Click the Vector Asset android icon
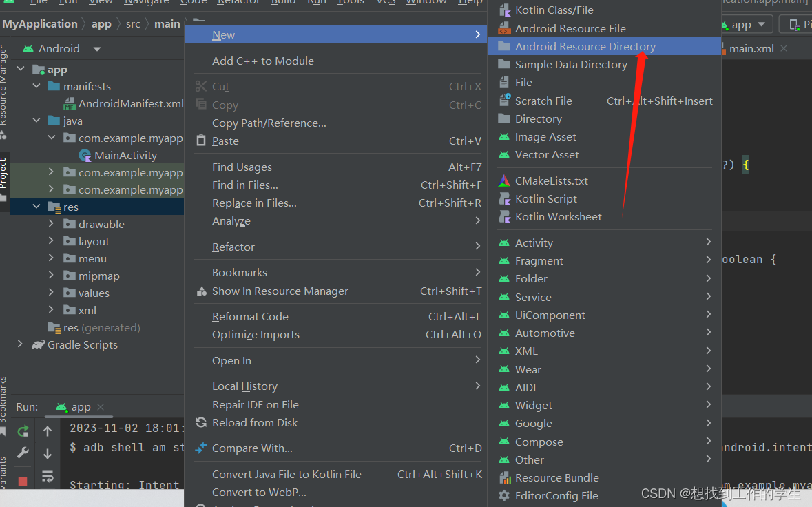Image resolution: width=812 pixels, height=507 pixels. tap(504, 154)
